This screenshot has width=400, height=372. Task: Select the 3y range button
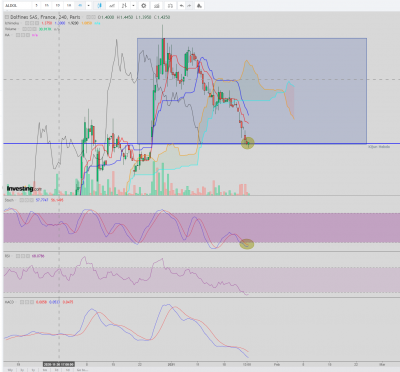pyautogui.click(x=22, y=370)
